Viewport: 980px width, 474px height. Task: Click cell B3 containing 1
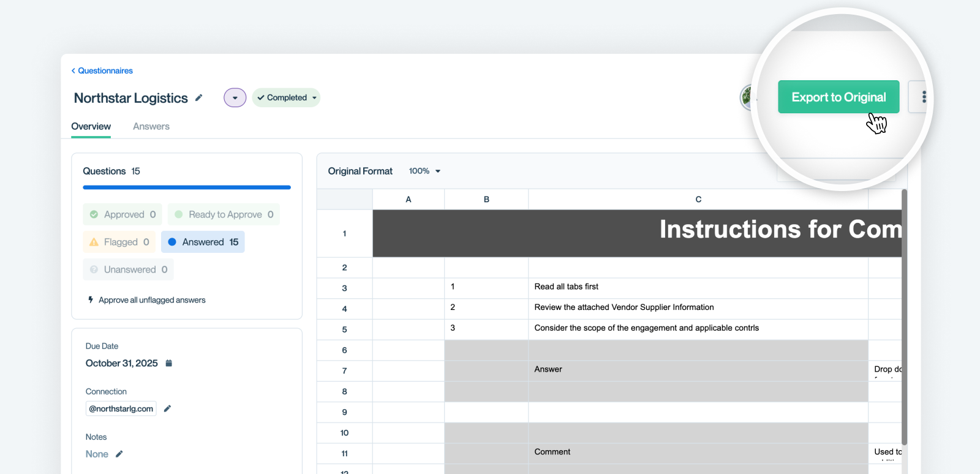click(486, 288)
